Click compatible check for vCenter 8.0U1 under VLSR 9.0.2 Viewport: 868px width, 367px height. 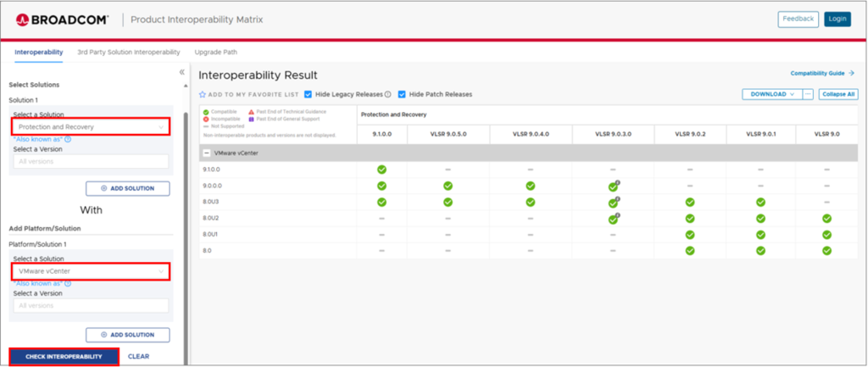coord(690,235)
